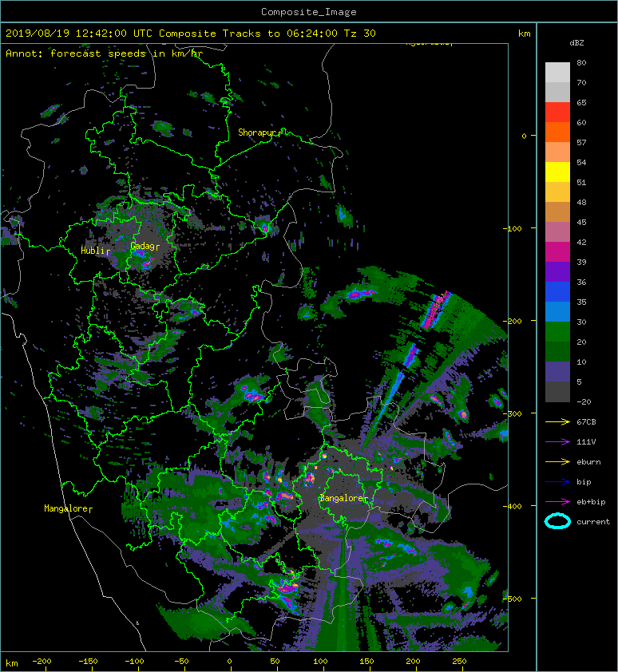
Task: Pick the red swatch between 65 and 60 dBZ
Action: (x=557, y=113)
